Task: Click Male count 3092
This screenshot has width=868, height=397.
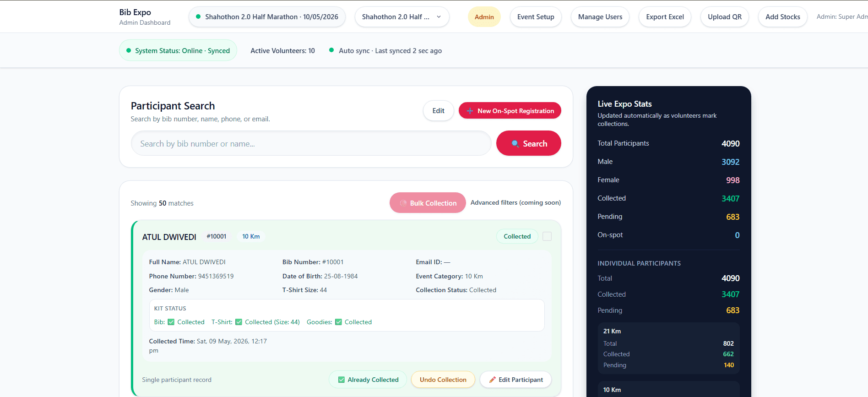Action: [x=731, y=162]
